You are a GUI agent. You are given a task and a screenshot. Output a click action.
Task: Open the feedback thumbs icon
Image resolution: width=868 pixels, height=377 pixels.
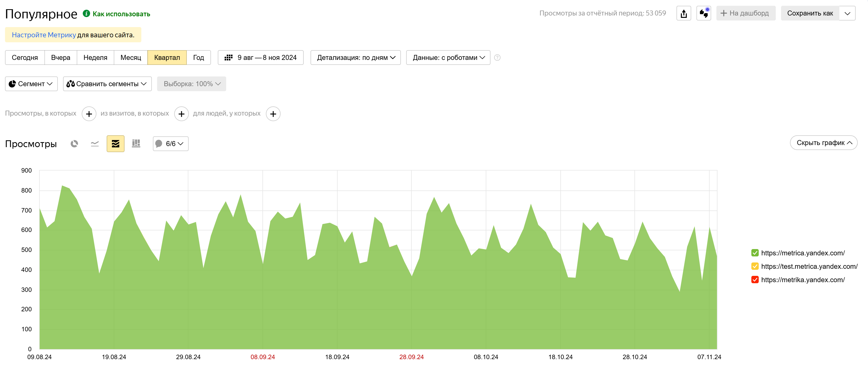(x=704, y=13)
